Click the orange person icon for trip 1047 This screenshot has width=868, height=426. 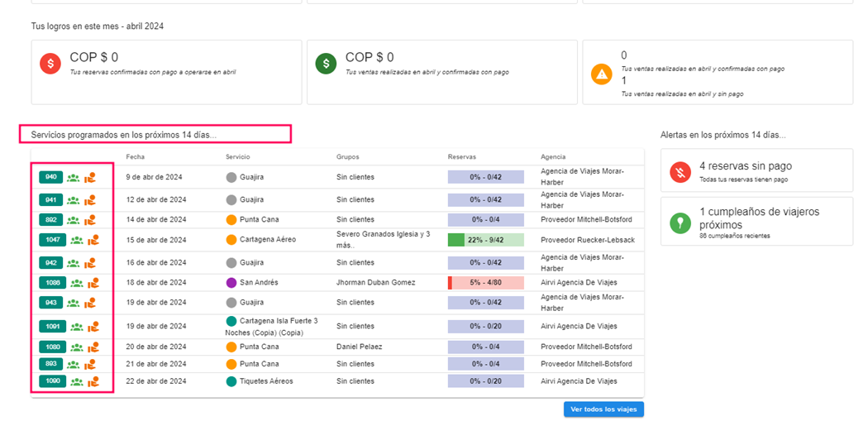(93, 240)
